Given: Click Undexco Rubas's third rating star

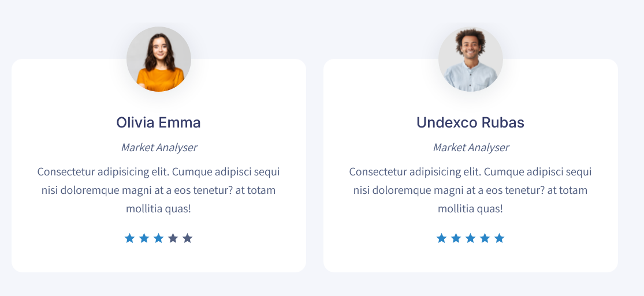Looking at the screenshot, I should [x=470, y=238].
